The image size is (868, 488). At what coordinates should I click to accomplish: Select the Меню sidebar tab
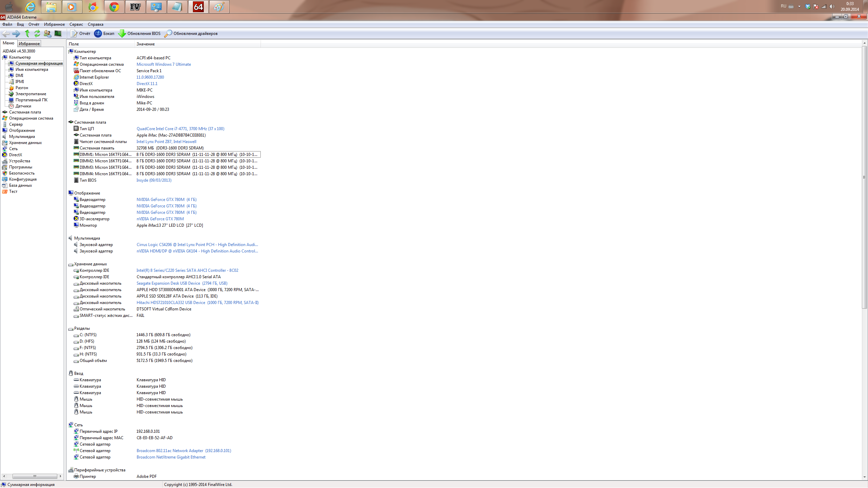point(8,43)
